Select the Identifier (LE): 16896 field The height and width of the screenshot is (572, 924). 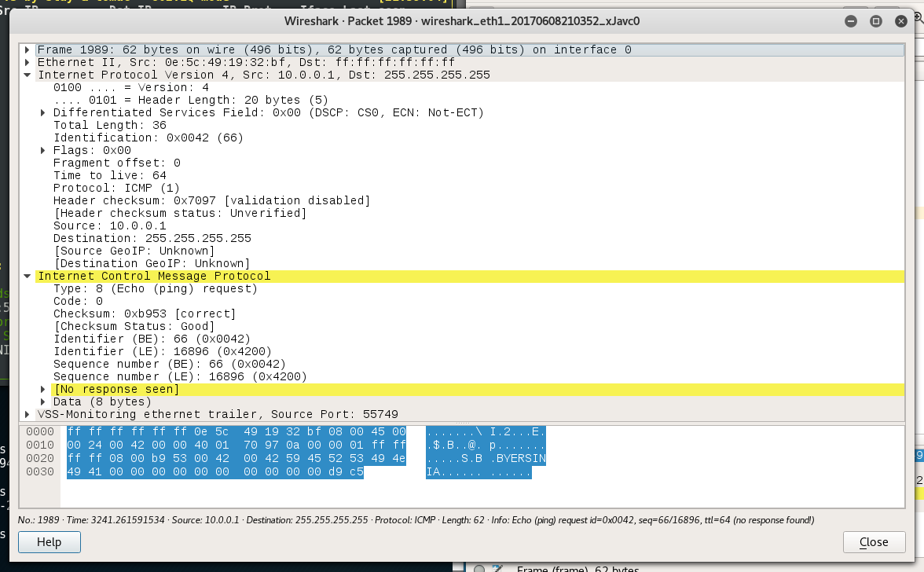163,352
